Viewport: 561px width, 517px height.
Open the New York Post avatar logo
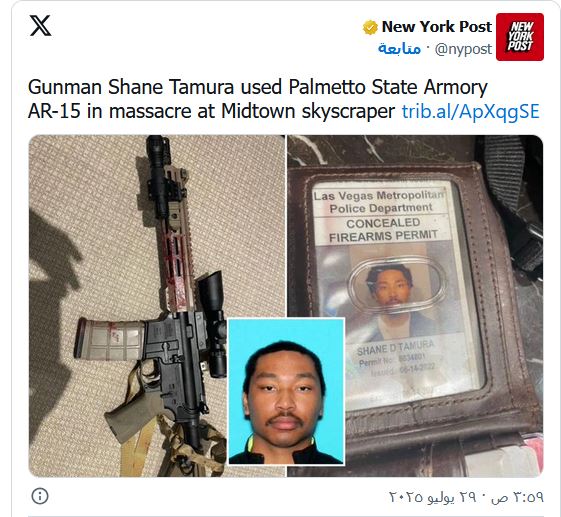point(520,37)
